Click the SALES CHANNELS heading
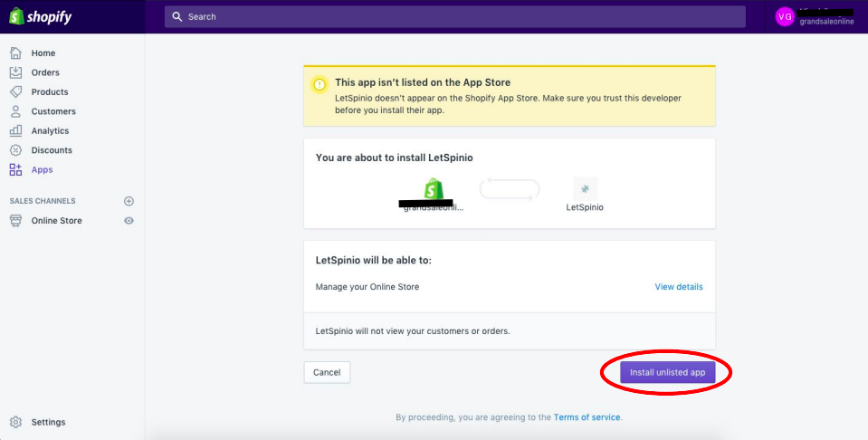This screenshot has width=868, height=440. 43,201
